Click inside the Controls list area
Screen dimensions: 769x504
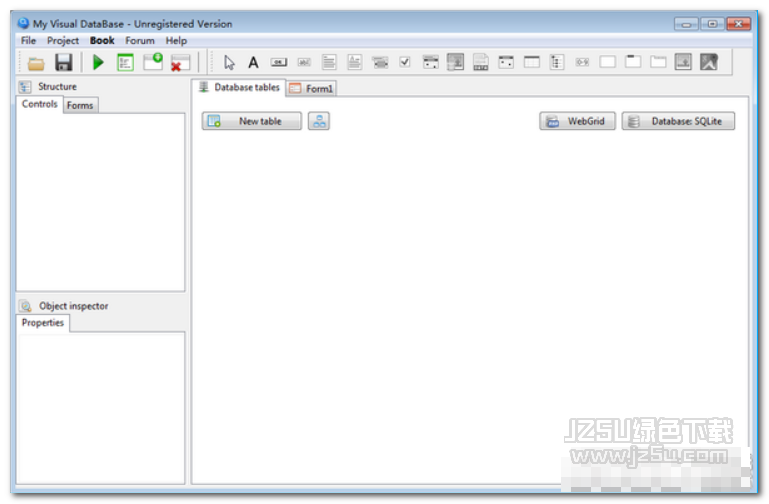[101, 202]
